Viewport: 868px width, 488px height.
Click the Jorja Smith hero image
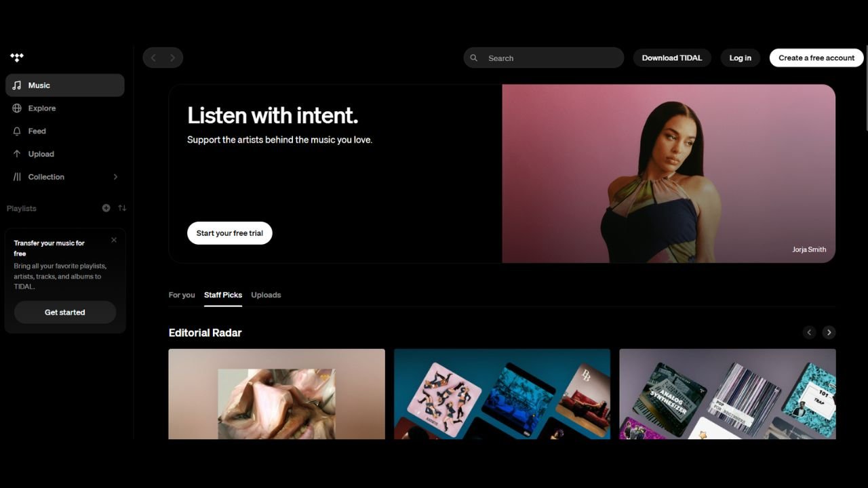(669, 174)
